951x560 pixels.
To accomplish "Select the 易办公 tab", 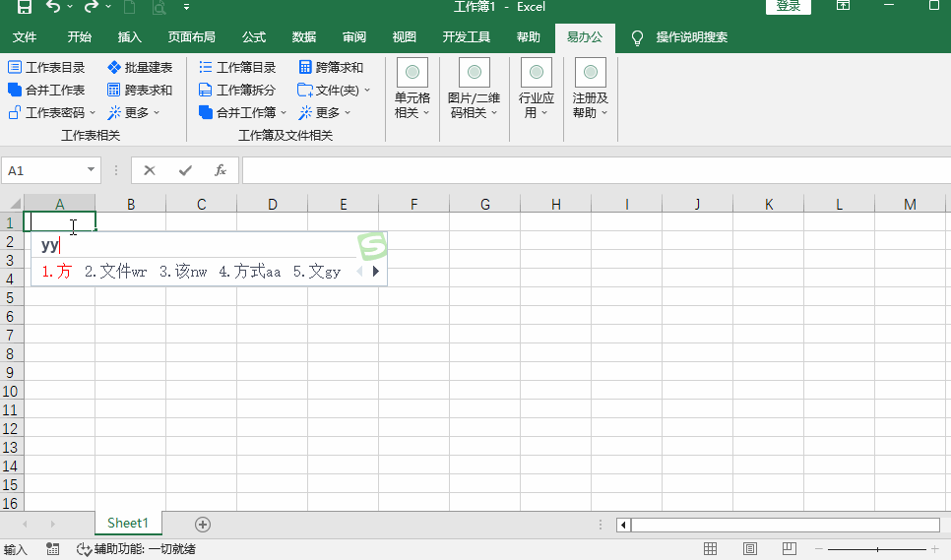I will (x=585, y=37).
